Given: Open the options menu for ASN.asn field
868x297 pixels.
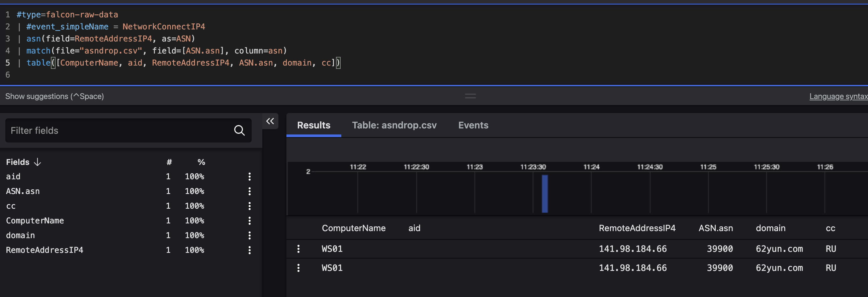Looking at the screenshot, I should tap(250, 191).
